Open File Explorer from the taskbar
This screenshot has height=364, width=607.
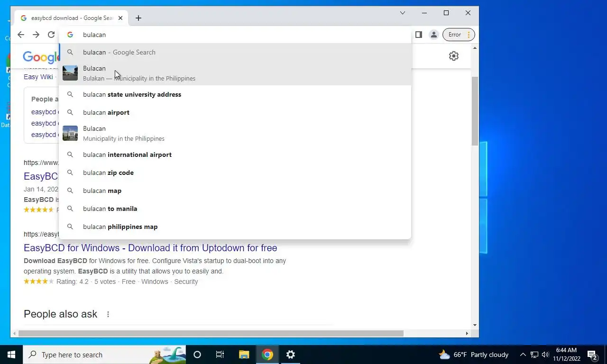244,355
